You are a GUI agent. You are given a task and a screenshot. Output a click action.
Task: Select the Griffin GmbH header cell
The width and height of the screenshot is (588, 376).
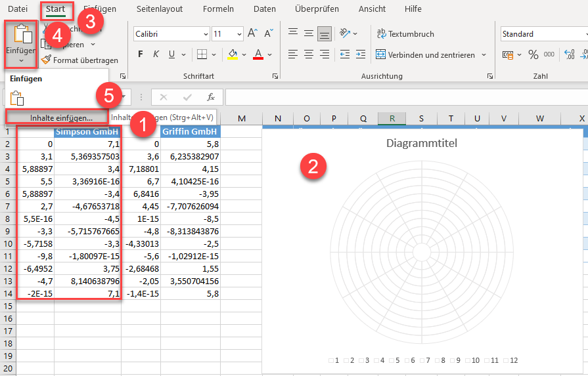click(190, 131)
